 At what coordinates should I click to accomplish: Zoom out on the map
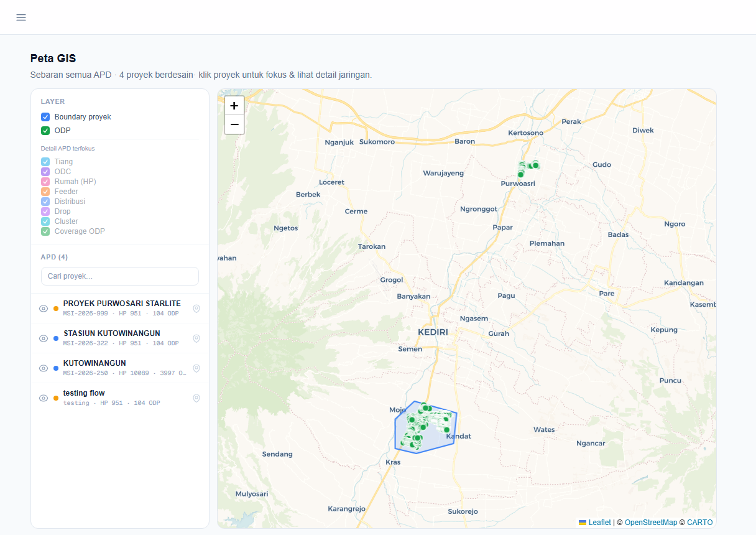(x=234, y=124)
